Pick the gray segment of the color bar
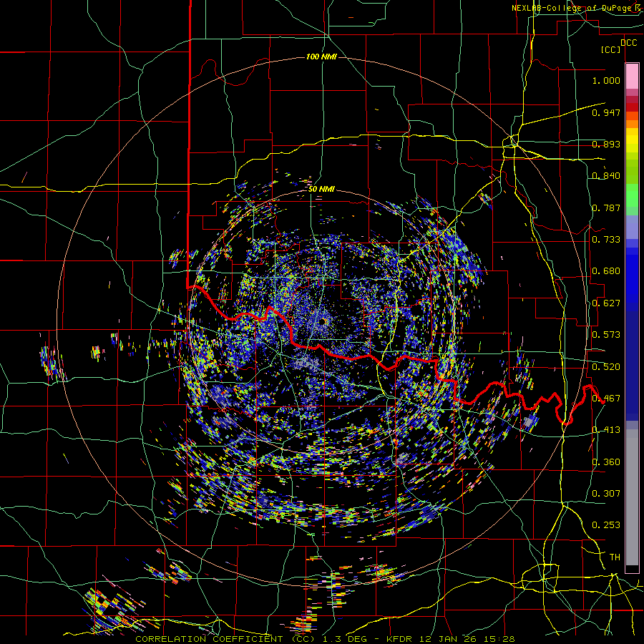The width and height of the screenshot is (644, 644). (632, 497)
